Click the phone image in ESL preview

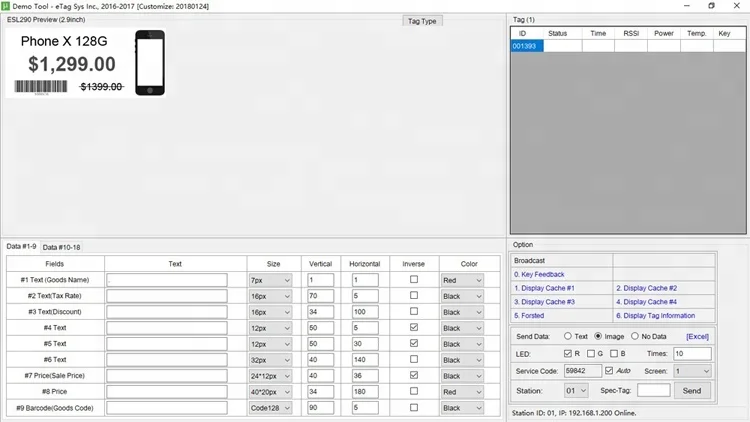coord(149,62)
